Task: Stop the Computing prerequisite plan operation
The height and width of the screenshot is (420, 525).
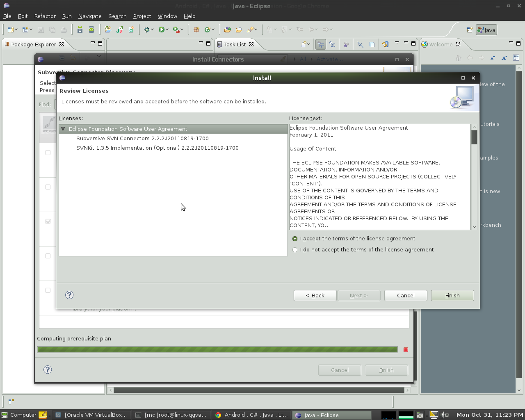Action: click(x=406, y=349)
